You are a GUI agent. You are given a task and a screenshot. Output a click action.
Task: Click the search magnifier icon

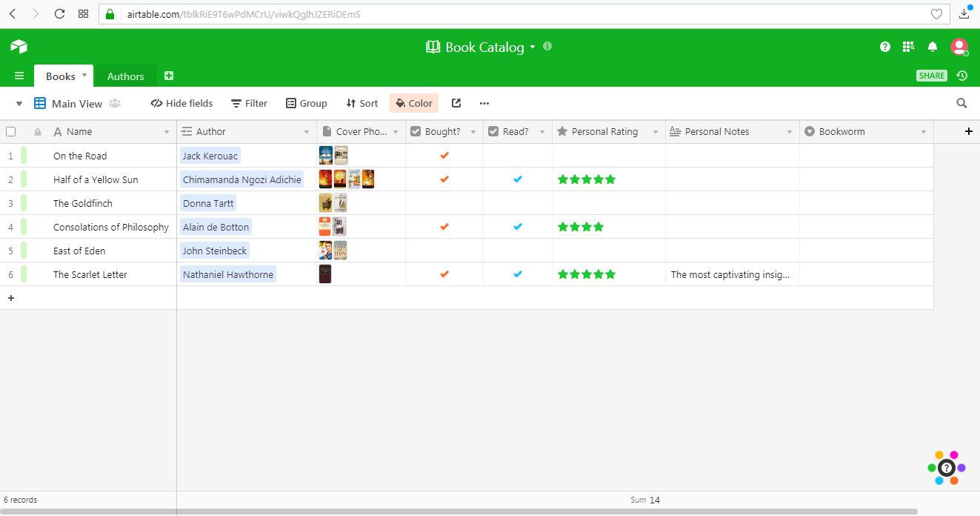[961, 104]
